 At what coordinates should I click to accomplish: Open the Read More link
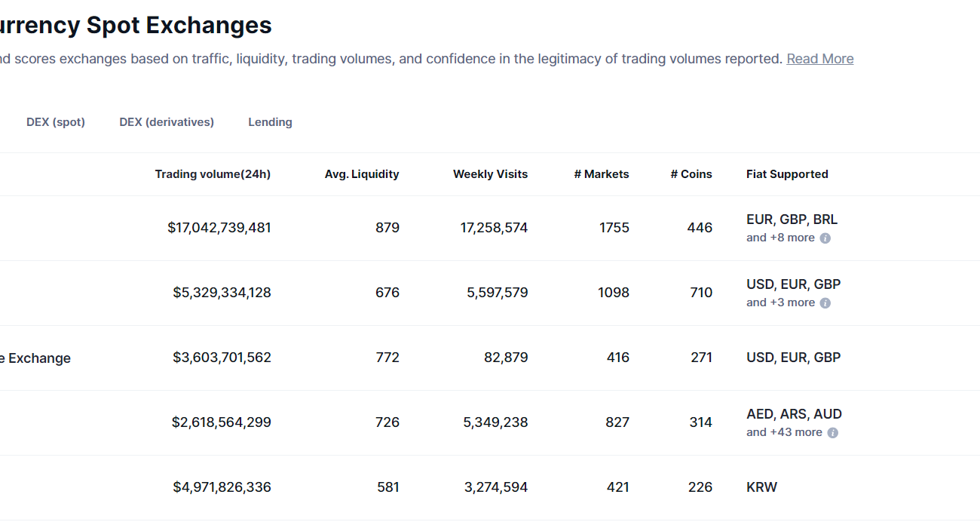click(x=819, y=59)
